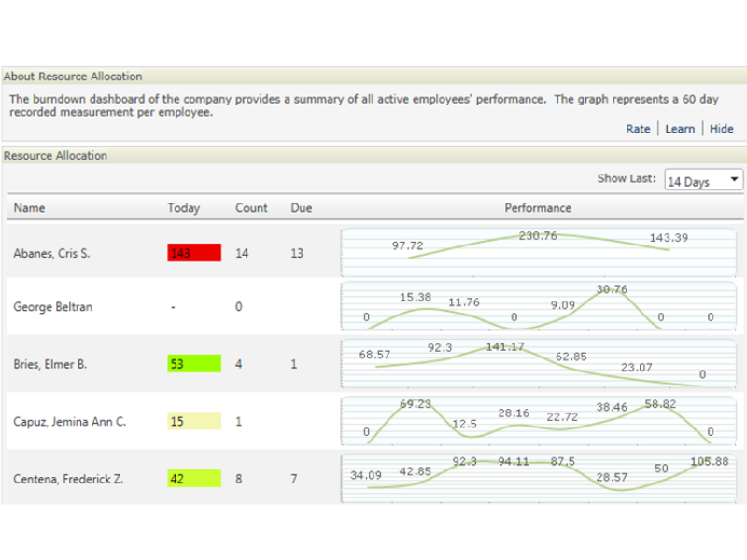Click the yellow-green 42 Today indicator
Viewport: 747px width, 560px height.
[194, 479]
